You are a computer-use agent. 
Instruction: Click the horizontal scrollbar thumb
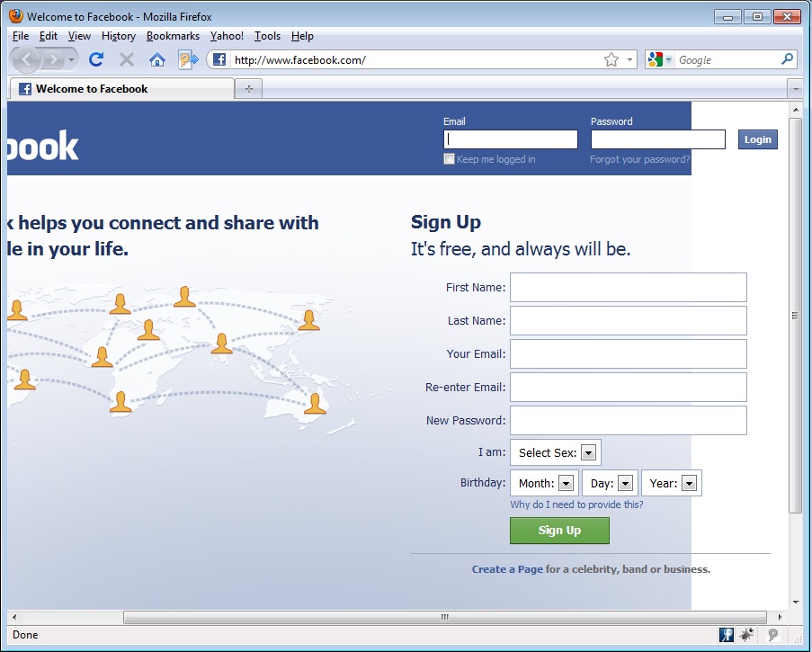[445, 617]
